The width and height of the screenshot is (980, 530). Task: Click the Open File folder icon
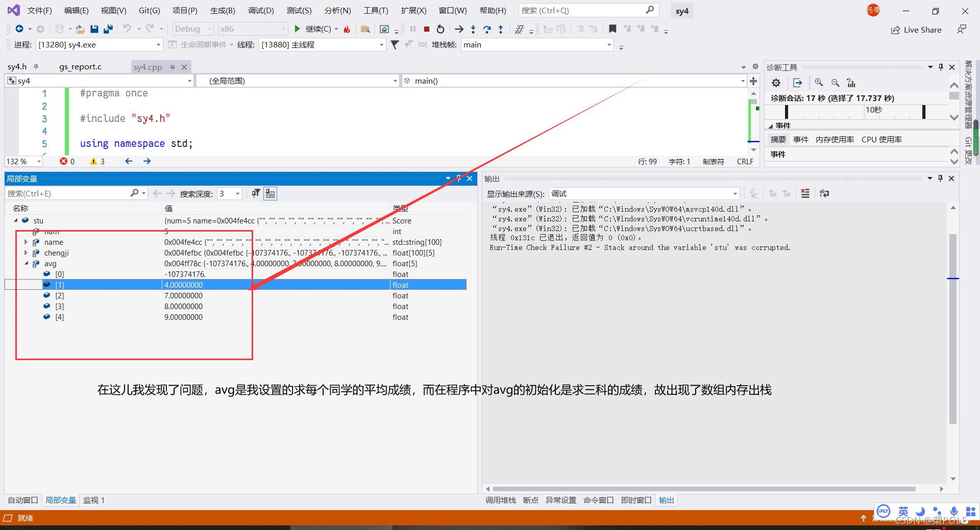click(80, 29)
